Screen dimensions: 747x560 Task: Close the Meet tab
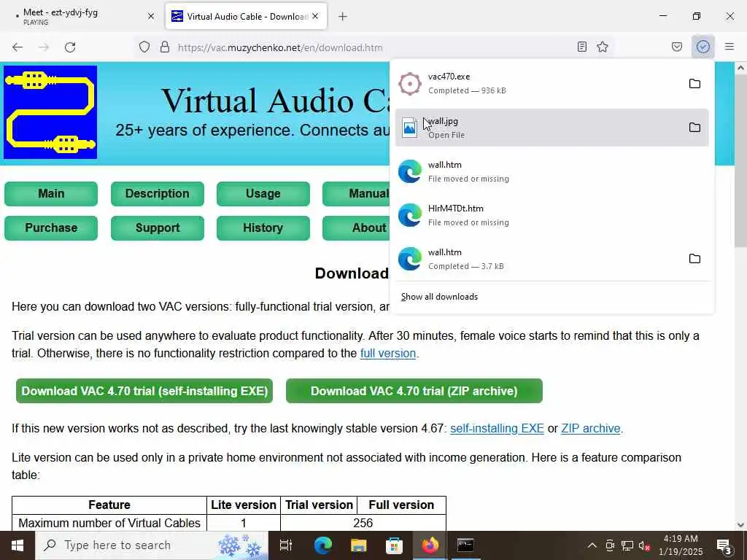tap(151, 16)
